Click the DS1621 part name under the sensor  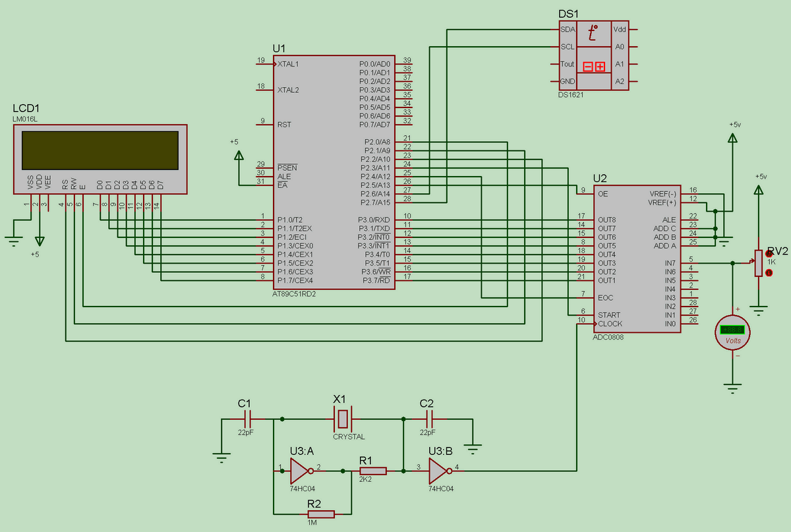pyautogui.click(x=571, y=95)
